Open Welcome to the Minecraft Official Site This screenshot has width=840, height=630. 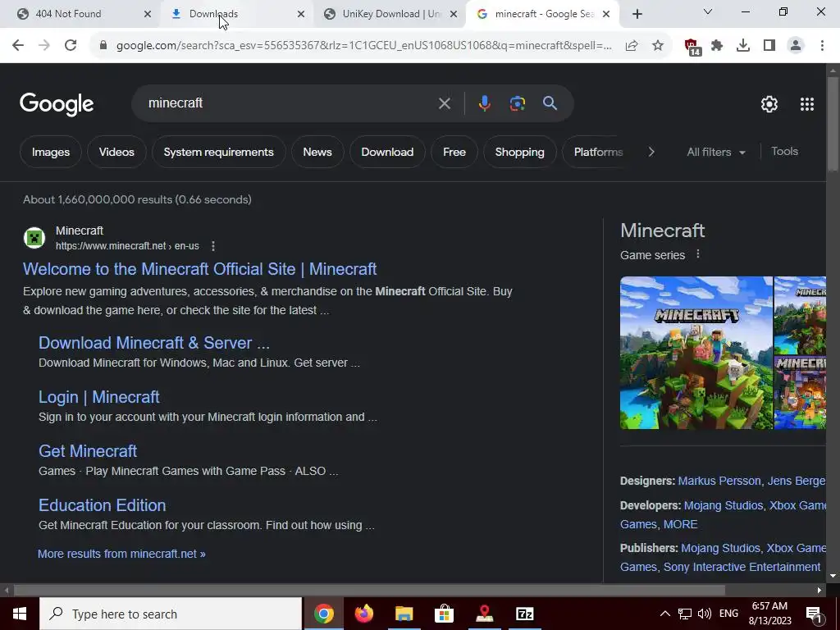[200, 269]
